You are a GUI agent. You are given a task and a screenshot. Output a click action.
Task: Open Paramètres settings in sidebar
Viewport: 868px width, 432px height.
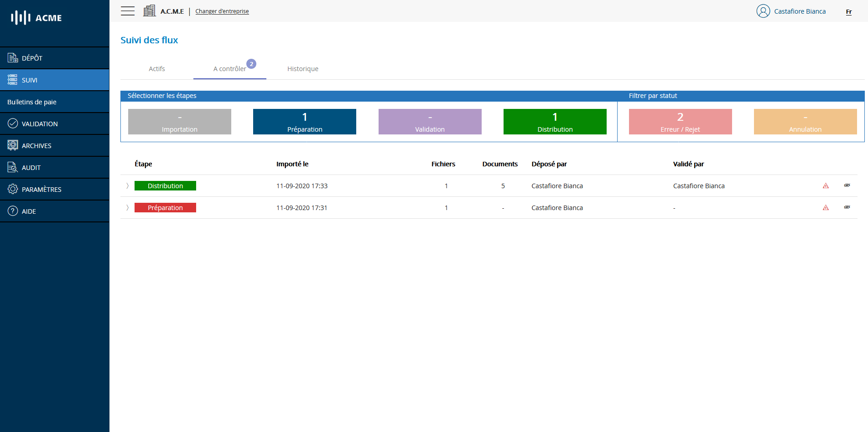coord(41,190)
